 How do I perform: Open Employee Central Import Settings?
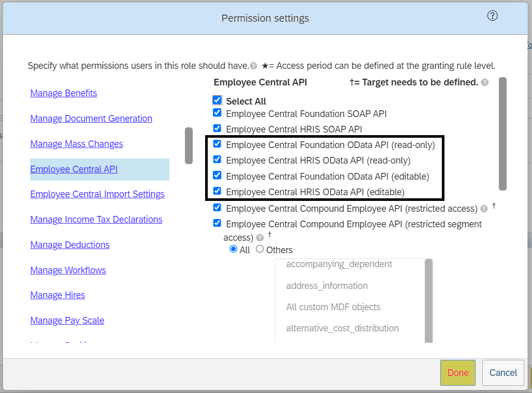click(97, 194)
